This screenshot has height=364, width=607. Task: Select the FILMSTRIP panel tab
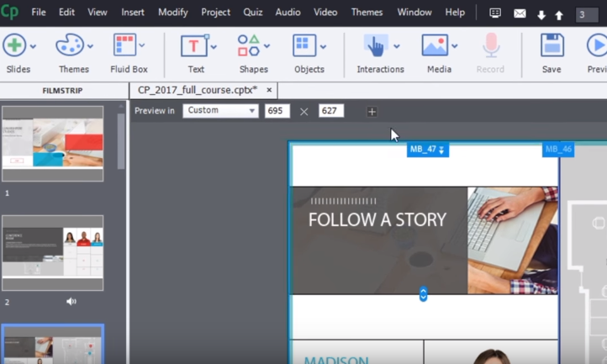(63, 91)
